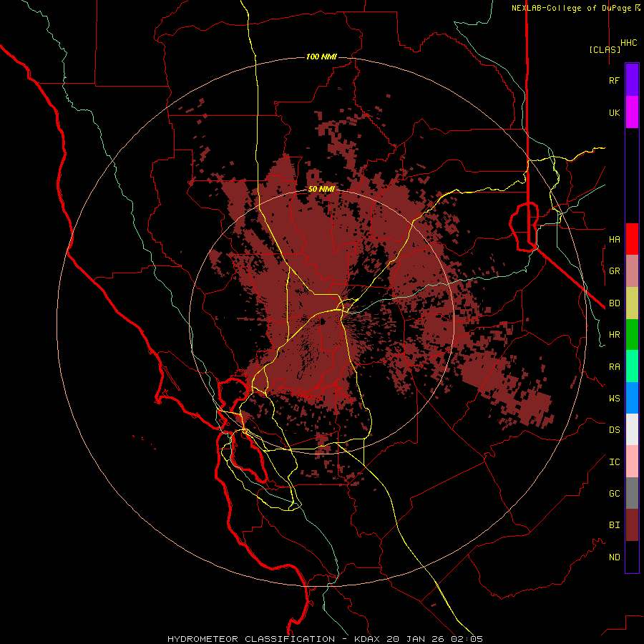Click the [CLAS] units label
The image size is (644, 644).
(x=605, y=50)
